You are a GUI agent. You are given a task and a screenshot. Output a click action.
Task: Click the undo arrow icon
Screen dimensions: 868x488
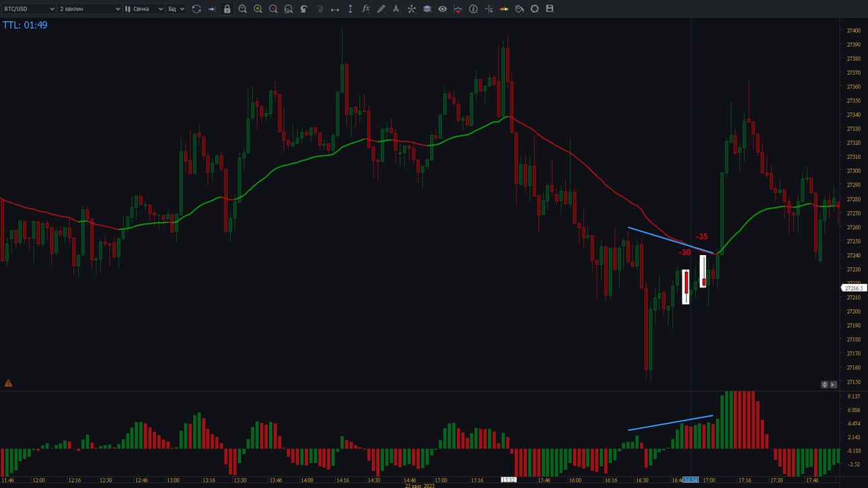(x=304, y=9)
